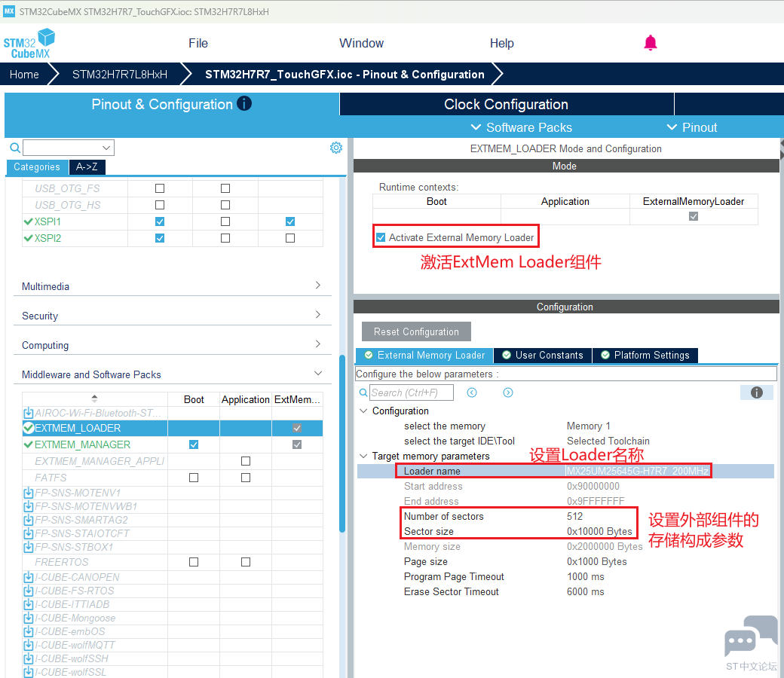Image resolution: width=784 pixels, height=678 pixels.
Task: Open the STM32CubeMX logo home
Action: tap(29, 44)
